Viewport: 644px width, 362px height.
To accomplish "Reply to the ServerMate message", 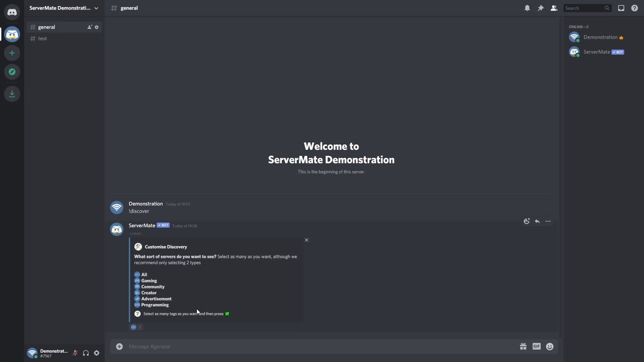I will click(x=537, y=221).
